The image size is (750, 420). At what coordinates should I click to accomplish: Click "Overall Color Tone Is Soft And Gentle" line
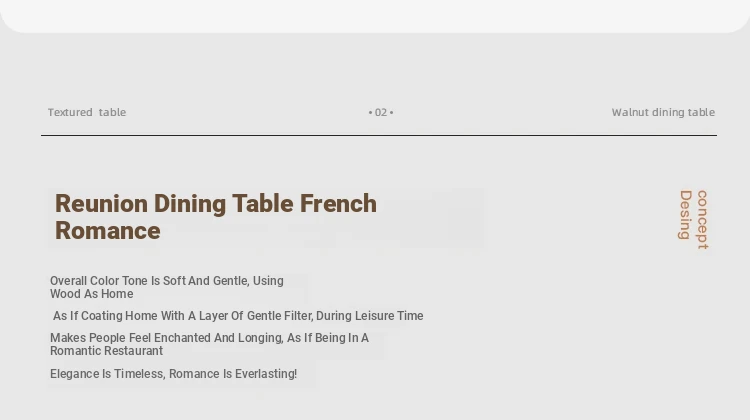click(167, 281)
